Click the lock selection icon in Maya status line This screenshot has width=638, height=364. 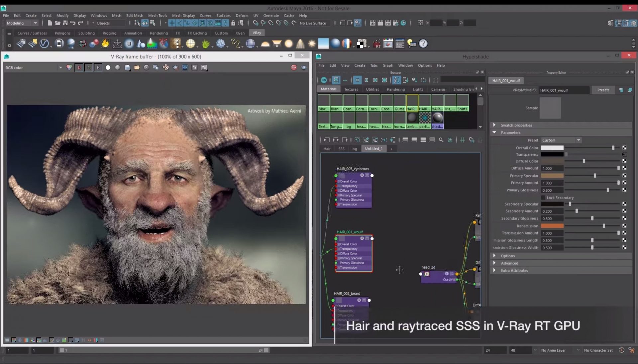pos(233,23)
